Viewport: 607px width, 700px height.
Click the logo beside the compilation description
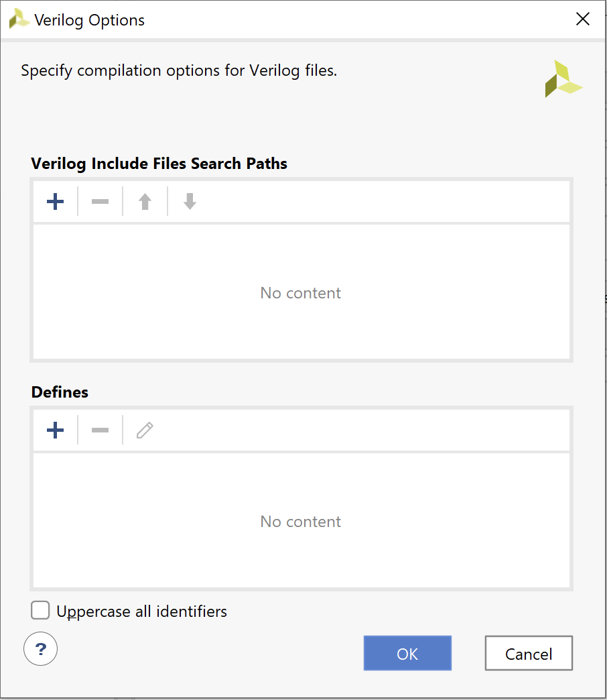click(563, 79)
